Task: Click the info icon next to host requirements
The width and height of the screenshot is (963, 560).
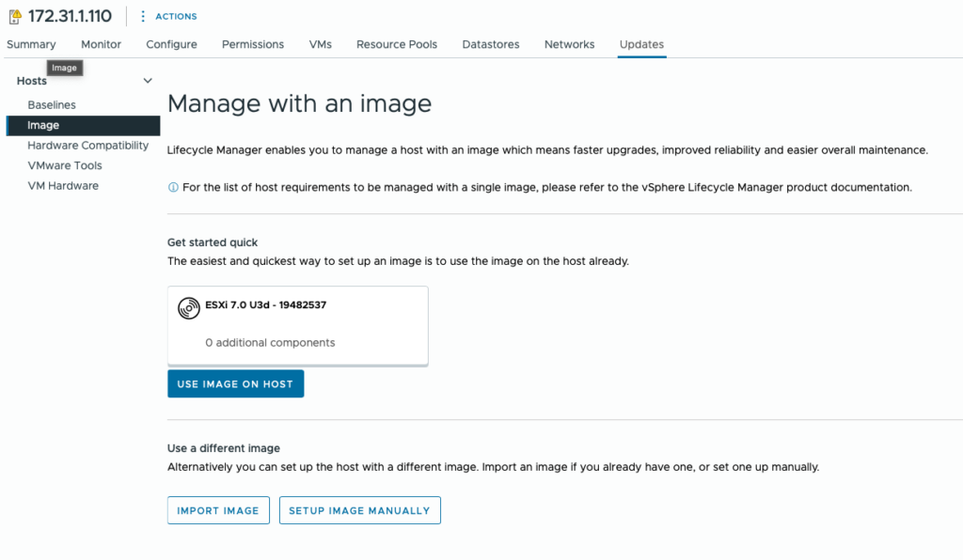Action: (173, 188)
